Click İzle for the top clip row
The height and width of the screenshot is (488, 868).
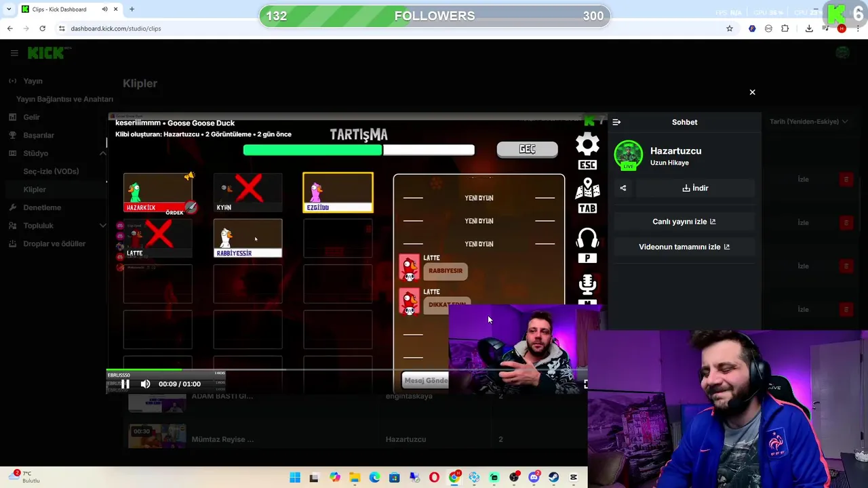click(803, 179)
